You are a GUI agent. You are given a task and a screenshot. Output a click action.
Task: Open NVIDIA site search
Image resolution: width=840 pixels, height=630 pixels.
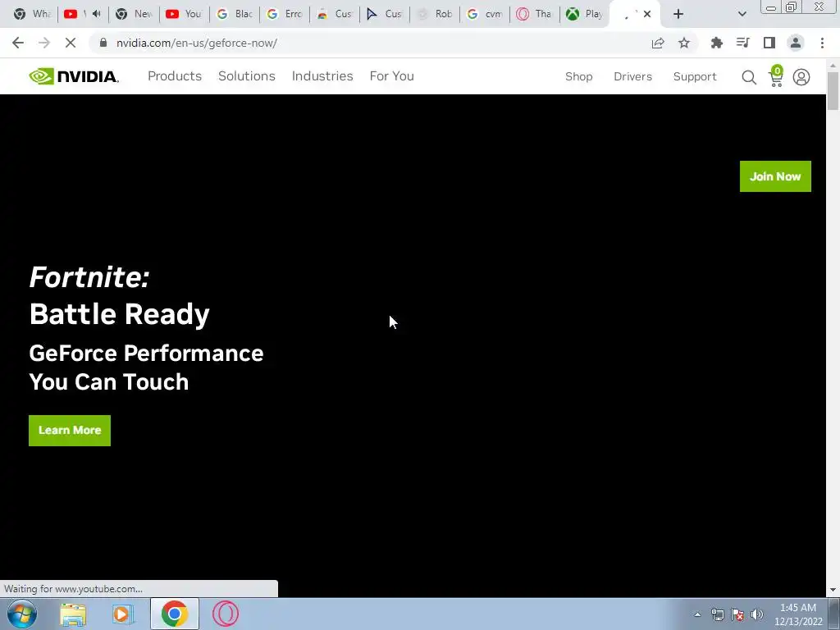coord(749,77)
